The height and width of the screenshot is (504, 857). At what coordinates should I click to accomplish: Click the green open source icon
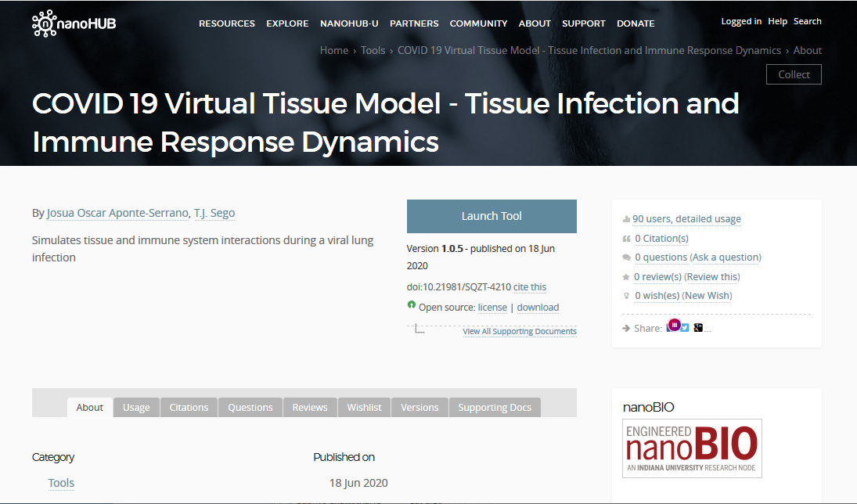[412, 305]
